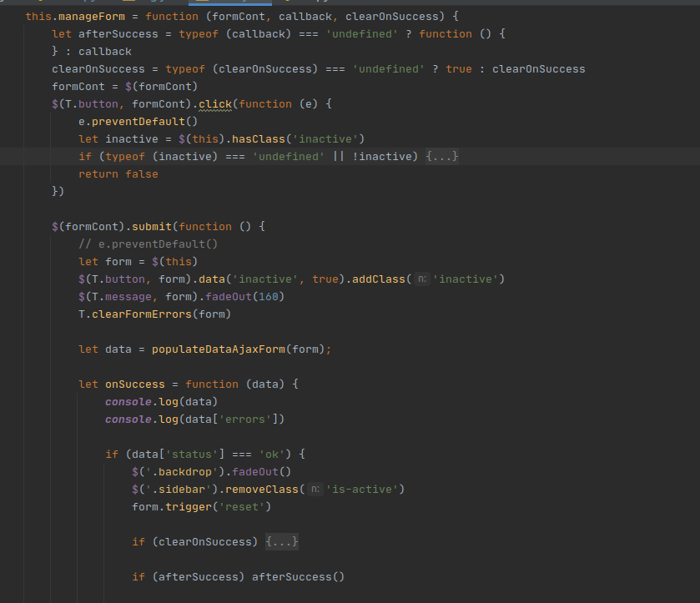The width and height of the screenshot is (700, 603).
Task: Click the '.backdrop' selector string
Action: point(182,472)
